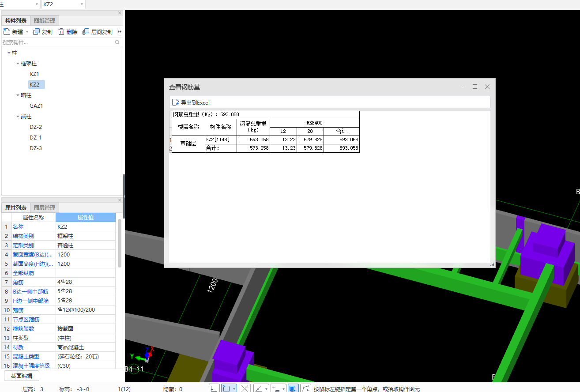Click the 导出到Excel button label
The image size is (580, 392).
195,102
